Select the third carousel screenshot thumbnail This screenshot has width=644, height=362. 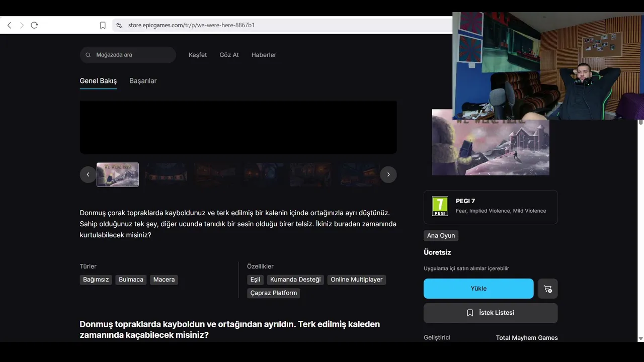[x=215, y=174]
